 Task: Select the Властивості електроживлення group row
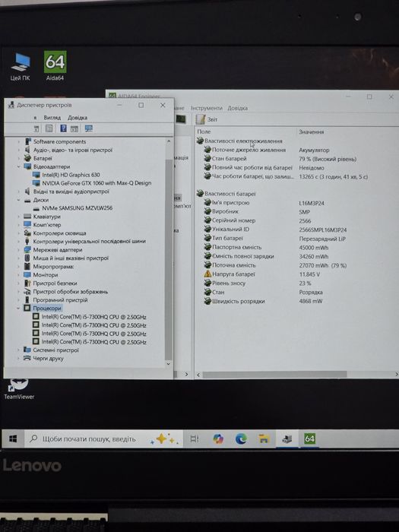243,141
